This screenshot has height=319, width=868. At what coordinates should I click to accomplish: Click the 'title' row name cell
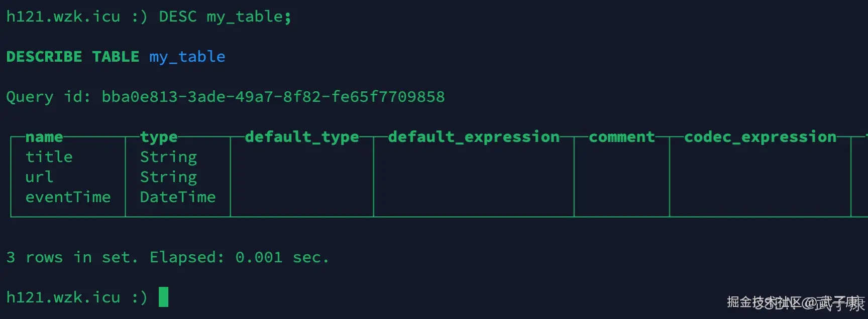[x=49, y=157]
